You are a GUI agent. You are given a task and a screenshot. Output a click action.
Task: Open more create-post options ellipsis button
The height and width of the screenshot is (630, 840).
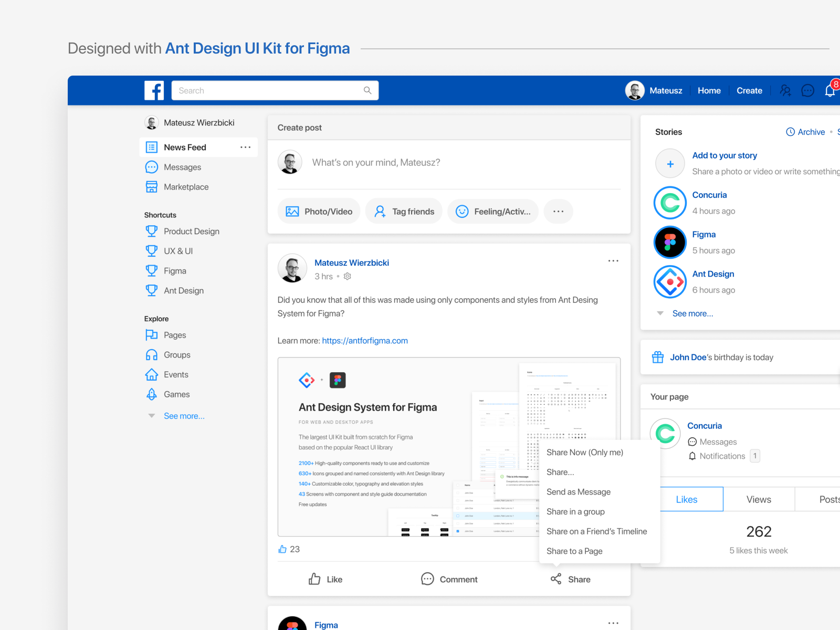(559, 212)
